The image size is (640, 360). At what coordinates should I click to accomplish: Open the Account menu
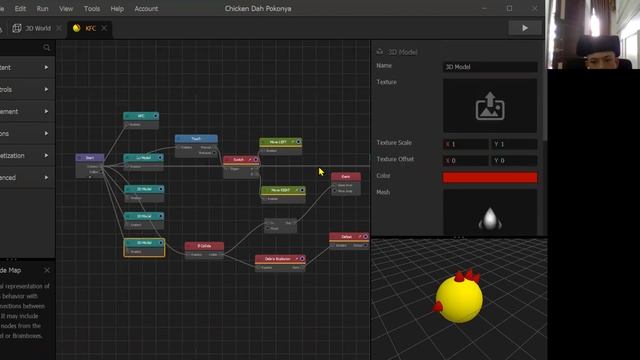tap(146, 9)
